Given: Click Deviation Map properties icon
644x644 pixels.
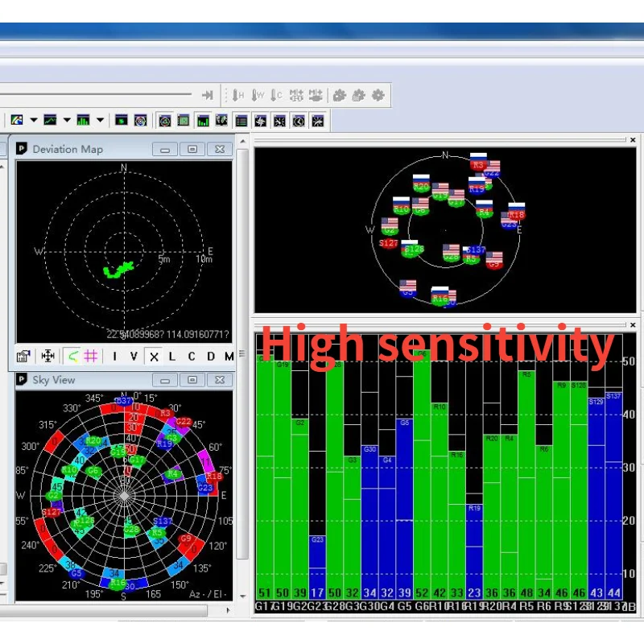Looking at the screenshot, I should [x=23, y=356].
